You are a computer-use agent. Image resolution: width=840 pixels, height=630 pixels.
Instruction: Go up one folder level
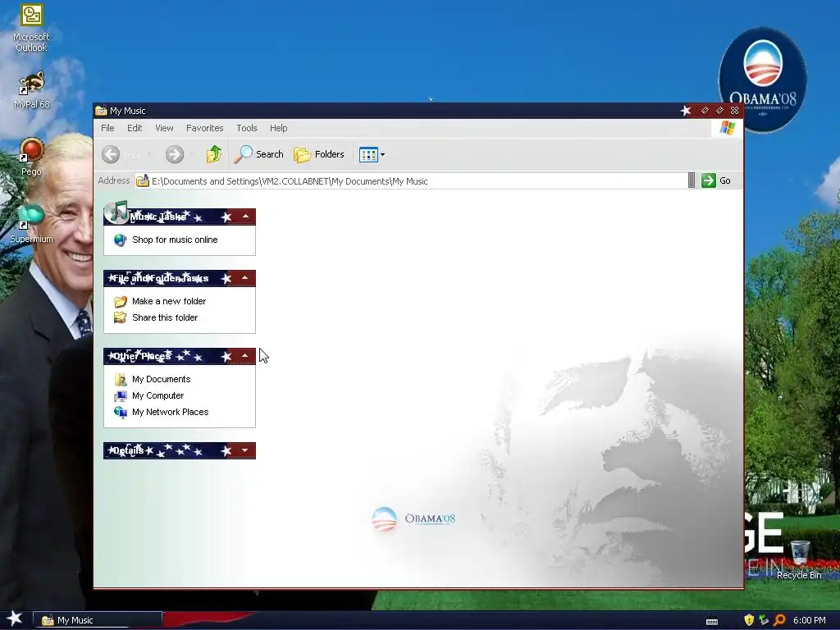(x=214, y=154)
